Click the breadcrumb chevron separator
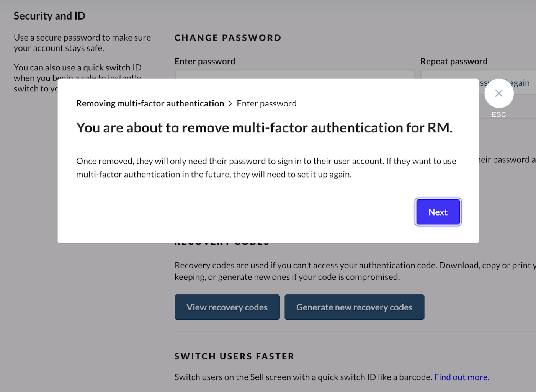Image resolution: width=536 pixels, height=392 pixels. [230, 104]
